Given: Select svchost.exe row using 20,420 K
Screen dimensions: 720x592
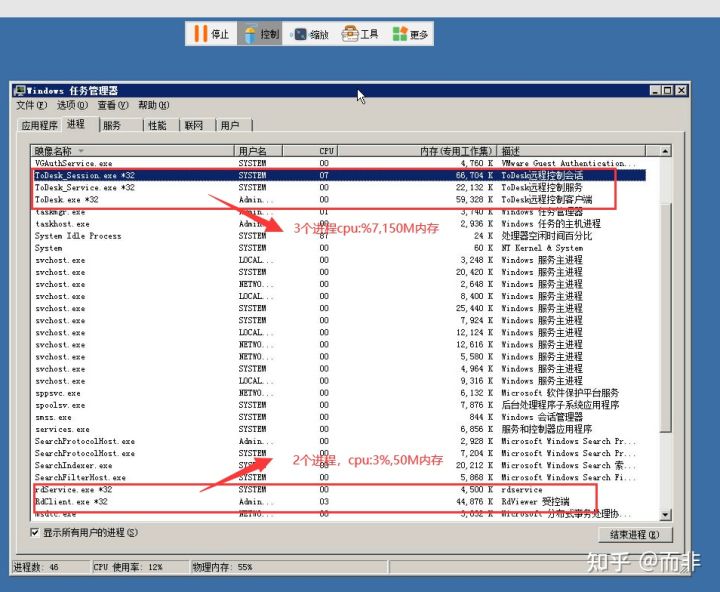Looking at the screenshot, I should [338, 272].
